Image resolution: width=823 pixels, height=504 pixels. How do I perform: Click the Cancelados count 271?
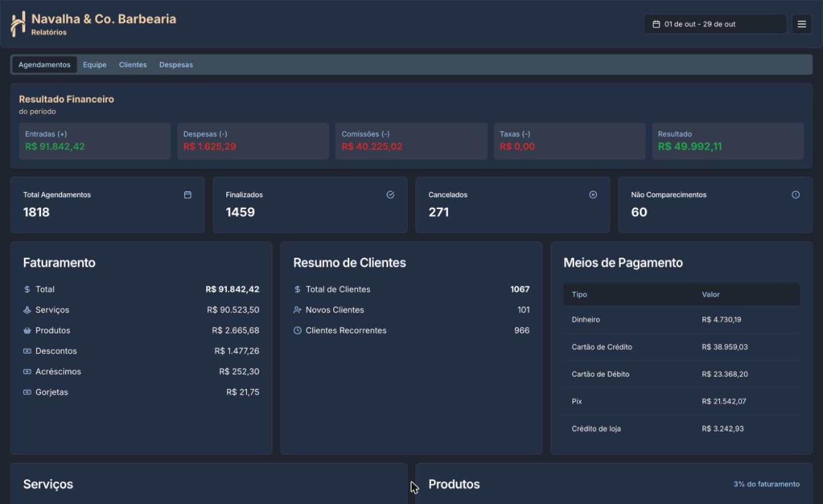[x=439, y=213]
